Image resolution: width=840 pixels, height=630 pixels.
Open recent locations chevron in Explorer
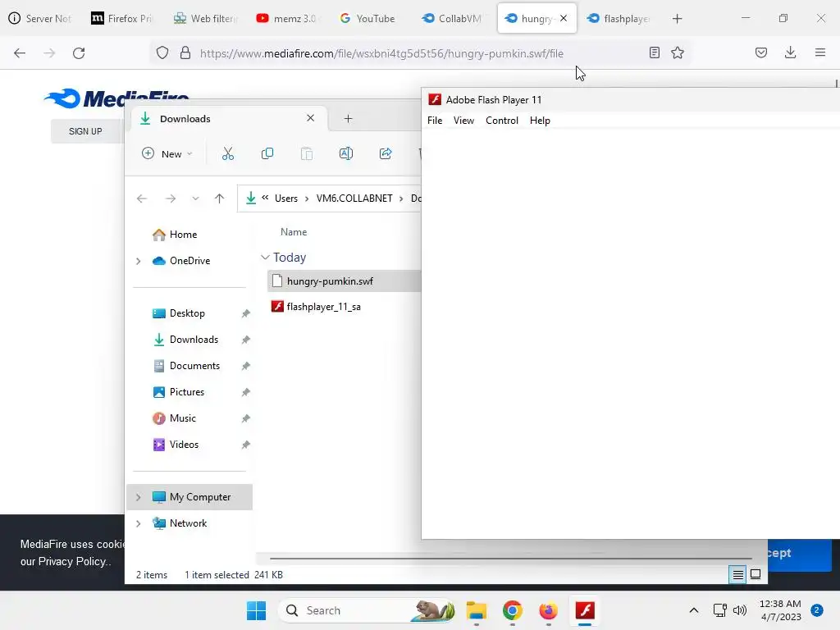[195, 199]
